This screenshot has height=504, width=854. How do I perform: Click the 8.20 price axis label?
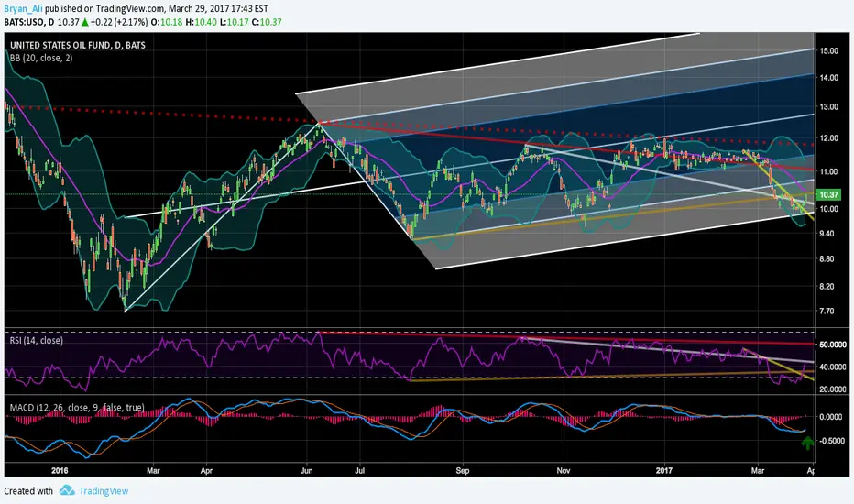pyautogui.click(x=827, y=286)
